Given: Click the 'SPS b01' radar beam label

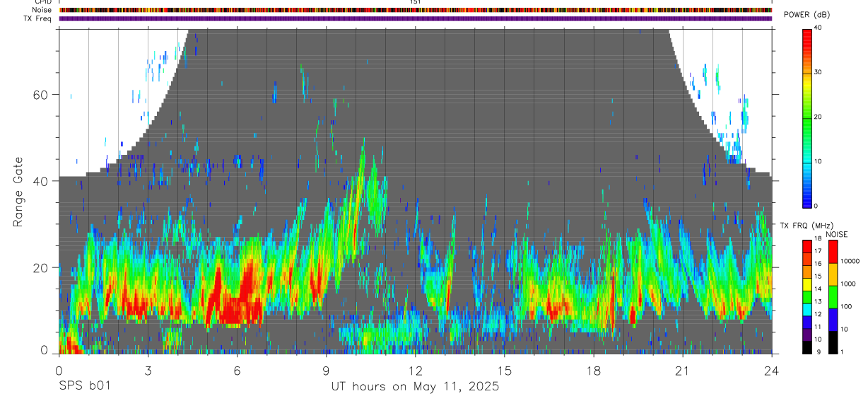Looking at the screenshot, I should pos(84,387).
